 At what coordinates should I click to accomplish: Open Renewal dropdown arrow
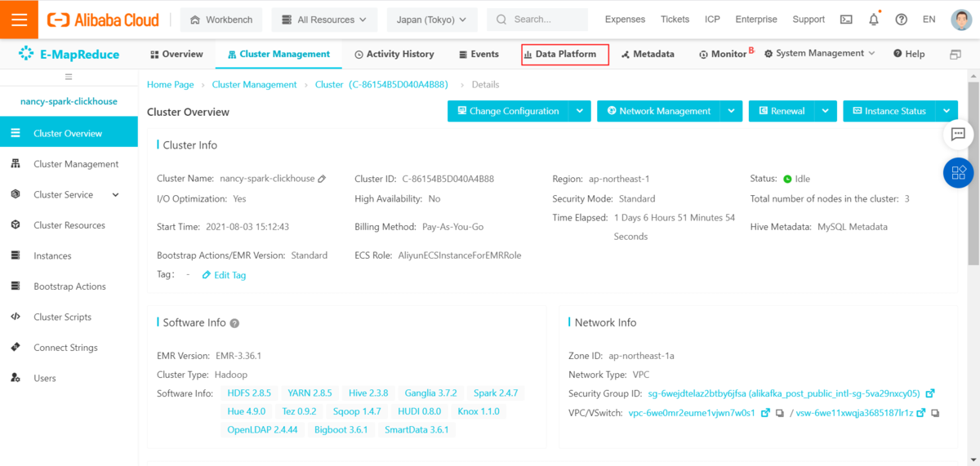[x=826, y=111]
